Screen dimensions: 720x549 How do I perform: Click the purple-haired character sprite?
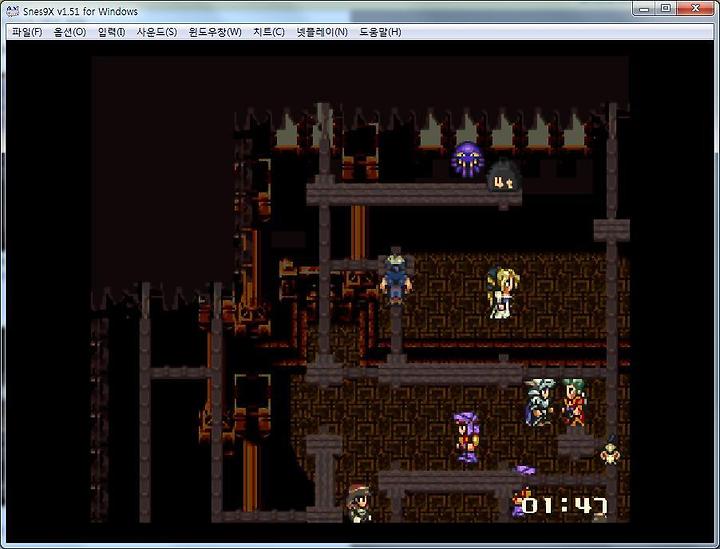coord(466,437)
